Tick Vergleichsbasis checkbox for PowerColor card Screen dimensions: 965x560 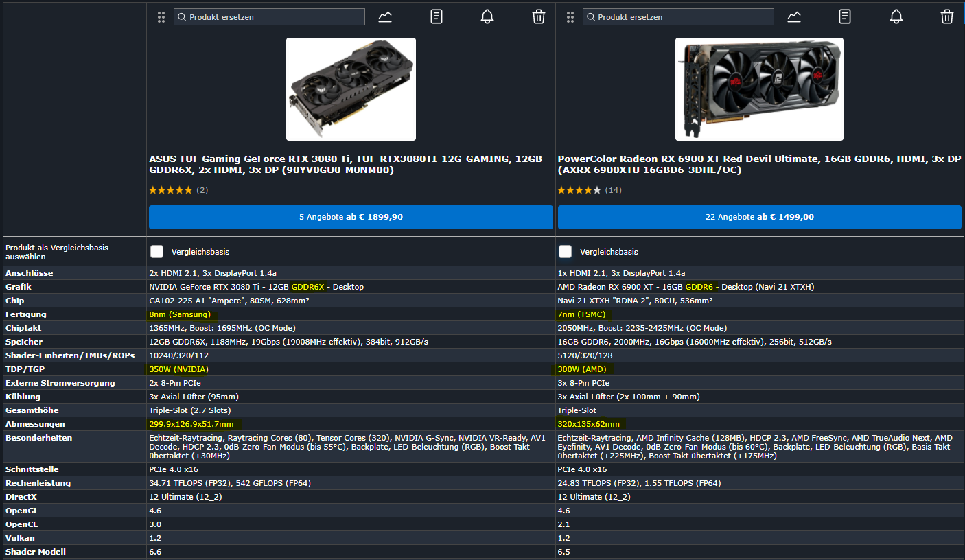pos(565,252)
